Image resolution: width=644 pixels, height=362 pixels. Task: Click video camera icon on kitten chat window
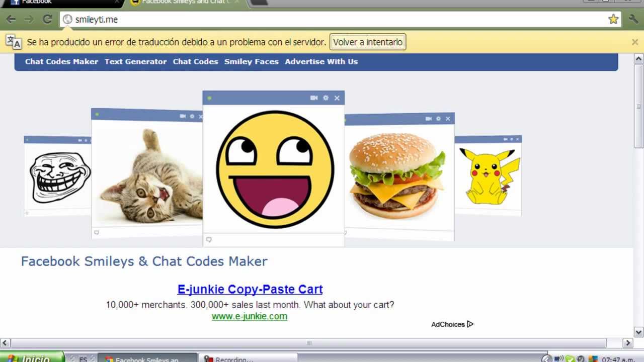183,116
